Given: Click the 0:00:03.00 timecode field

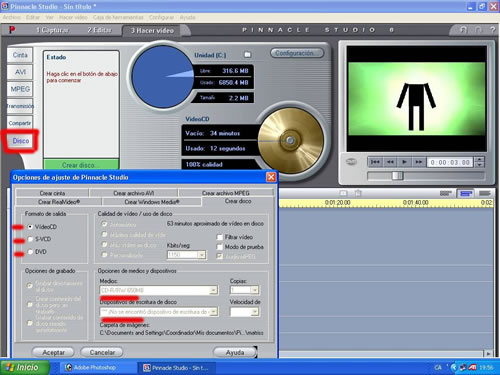Looking at the screenshot, I should 450,162.
